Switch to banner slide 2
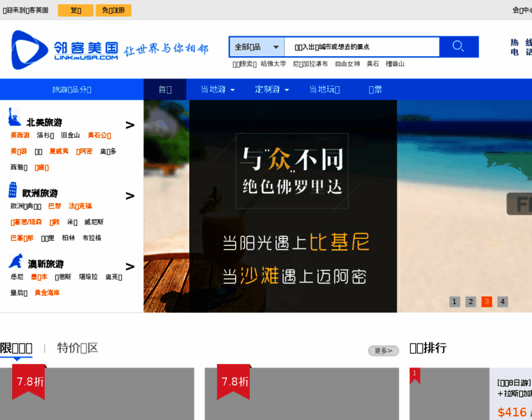The image size is (532, 420). (x=471, y=302)
